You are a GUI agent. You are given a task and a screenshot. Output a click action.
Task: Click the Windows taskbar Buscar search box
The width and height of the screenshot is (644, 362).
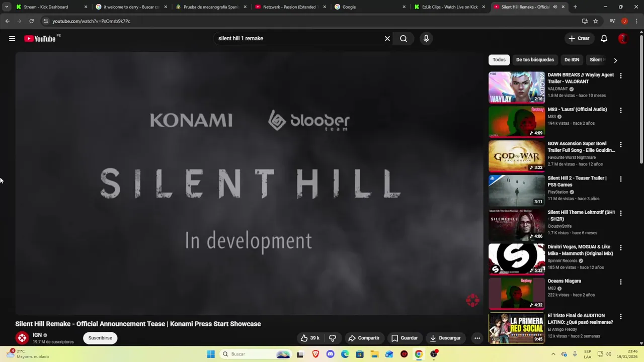[256, 354]
